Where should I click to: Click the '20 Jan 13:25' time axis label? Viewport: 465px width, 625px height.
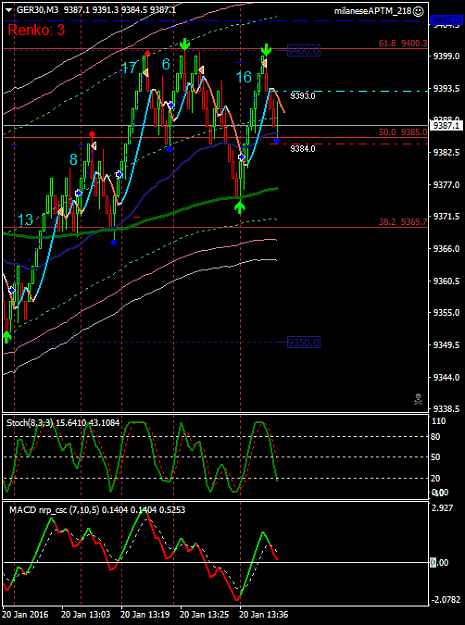point(205,615)
